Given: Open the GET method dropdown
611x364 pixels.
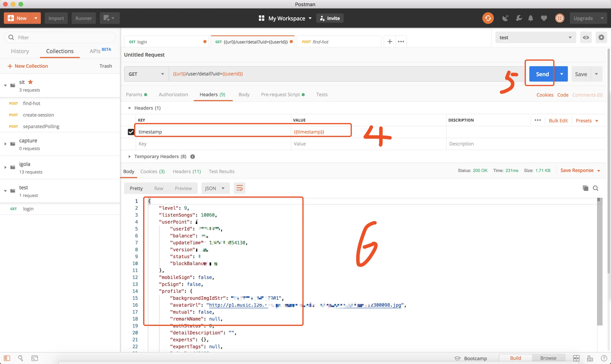Looking at the screenshot, I should pyautogui.click(x=146, y=74).
